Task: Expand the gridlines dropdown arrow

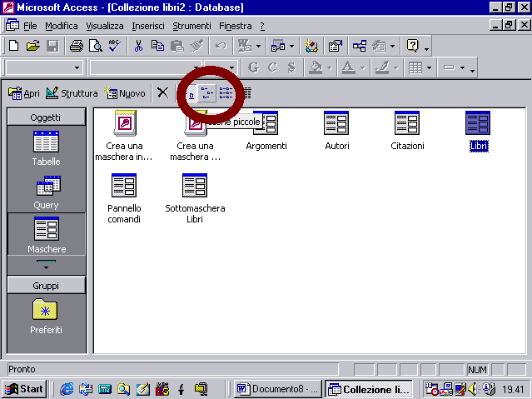Action: 430,68
